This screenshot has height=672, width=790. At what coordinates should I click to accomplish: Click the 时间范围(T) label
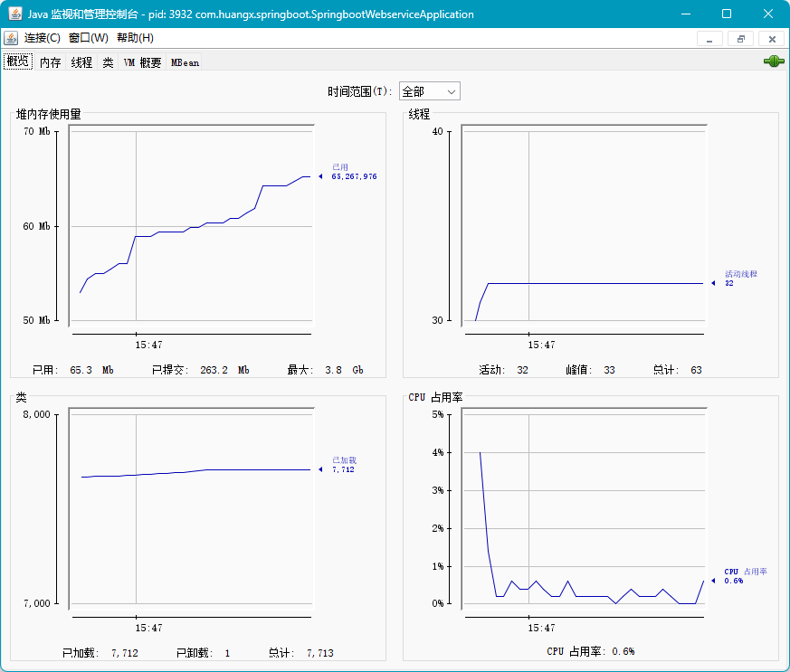click(360, 91)
